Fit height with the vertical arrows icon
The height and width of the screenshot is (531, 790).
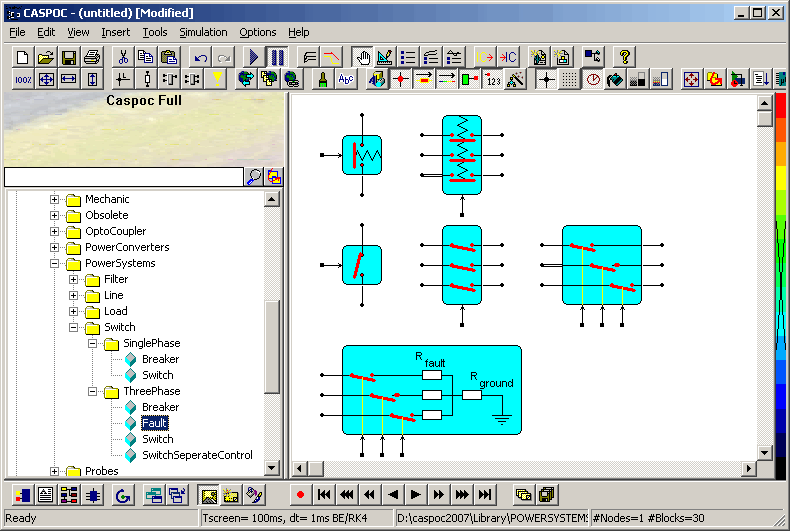[x=92, y=79]
